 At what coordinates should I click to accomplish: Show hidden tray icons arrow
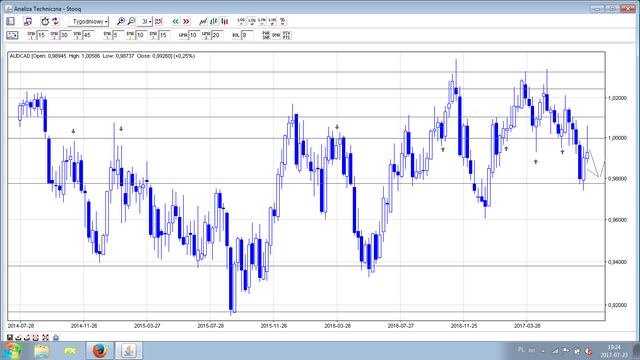tap(543, 351)
